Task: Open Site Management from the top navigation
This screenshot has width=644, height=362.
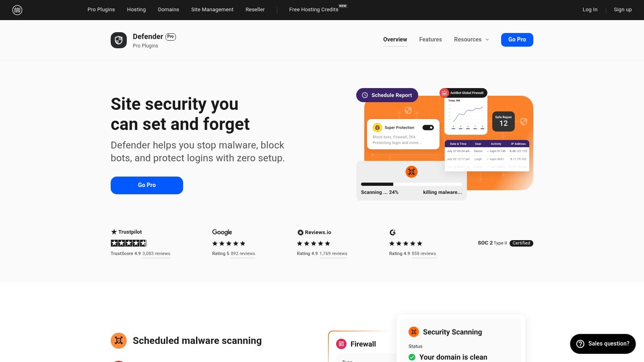Action: coord(212,10)
